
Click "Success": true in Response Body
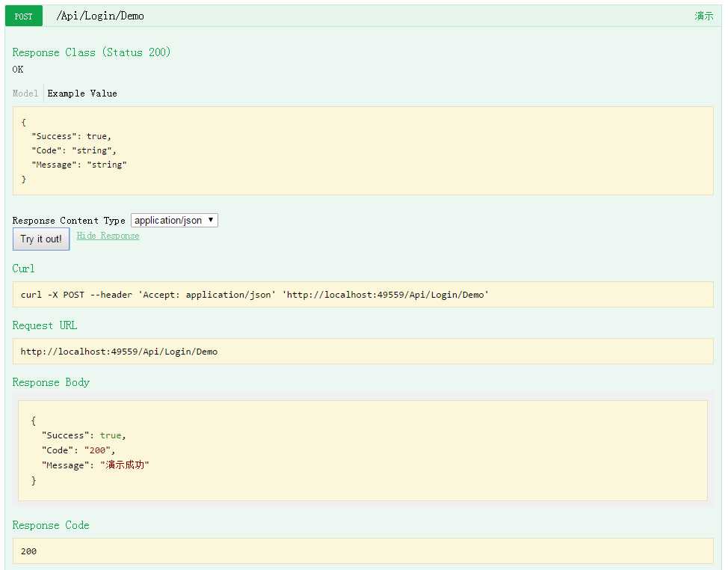pyautogui.click(x=84, y=435)
